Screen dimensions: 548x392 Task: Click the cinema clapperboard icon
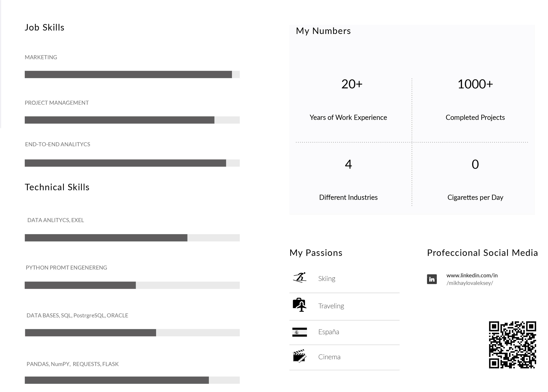click(300, 356)
